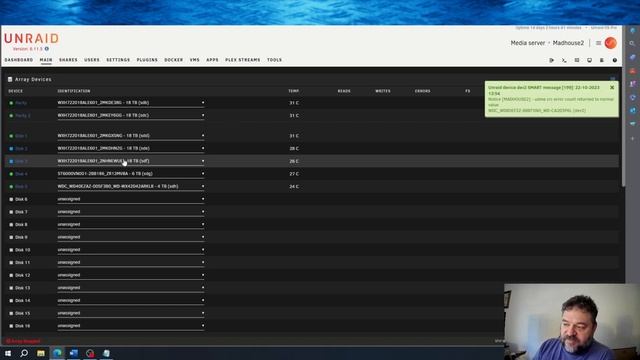Open the Parity 2 device selection dropdown
Image resolution: width=640 pixels, height=360 pixels.
tap(131, 116)
